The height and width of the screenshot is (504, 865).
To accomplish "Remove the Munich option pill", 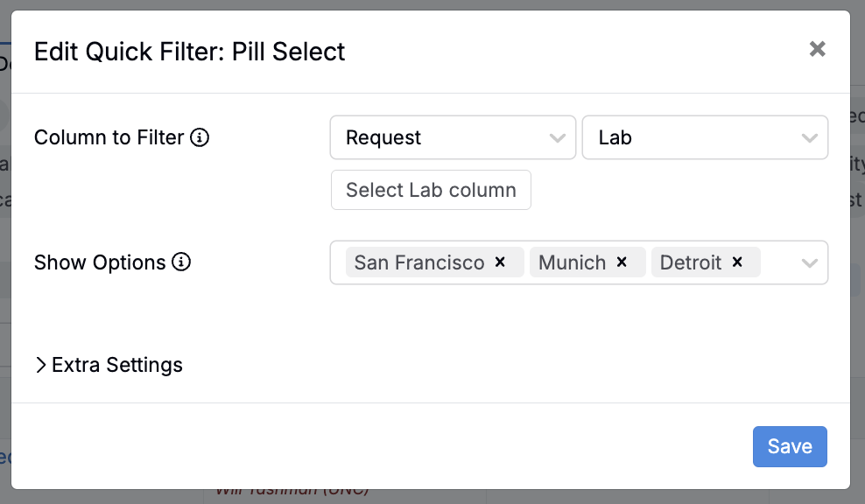I will [x=622, y=262].
